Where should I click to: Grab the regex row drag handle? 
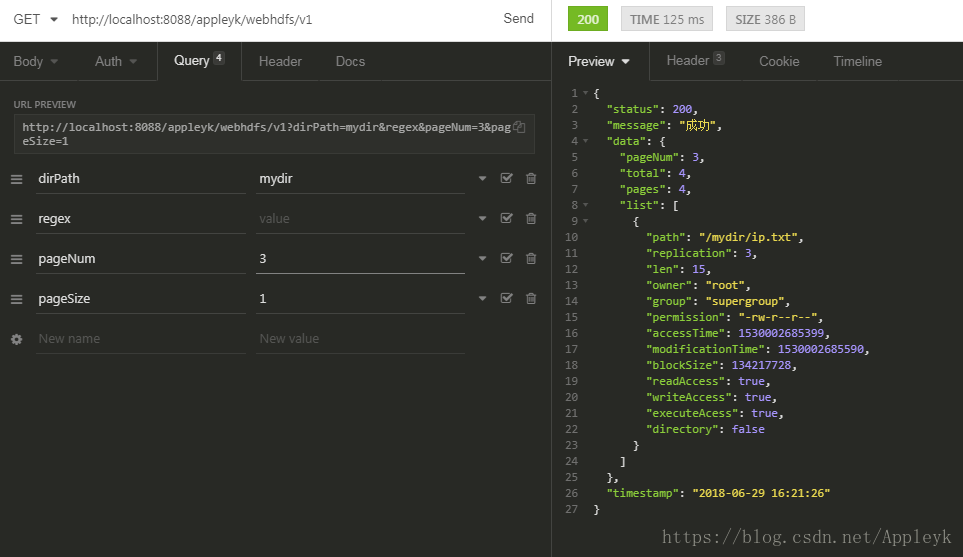[x=17, y=219]
